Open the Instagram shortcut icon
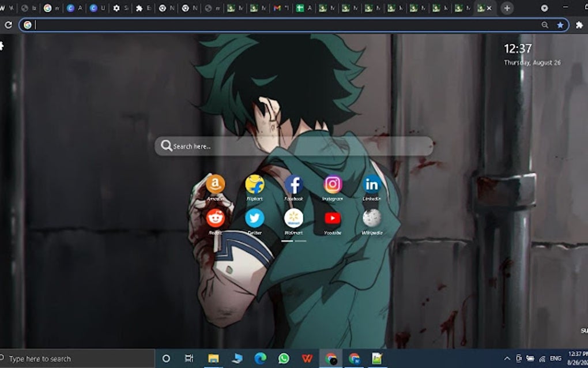The width and height of the screenshot is (588, 368). [333, 185]
